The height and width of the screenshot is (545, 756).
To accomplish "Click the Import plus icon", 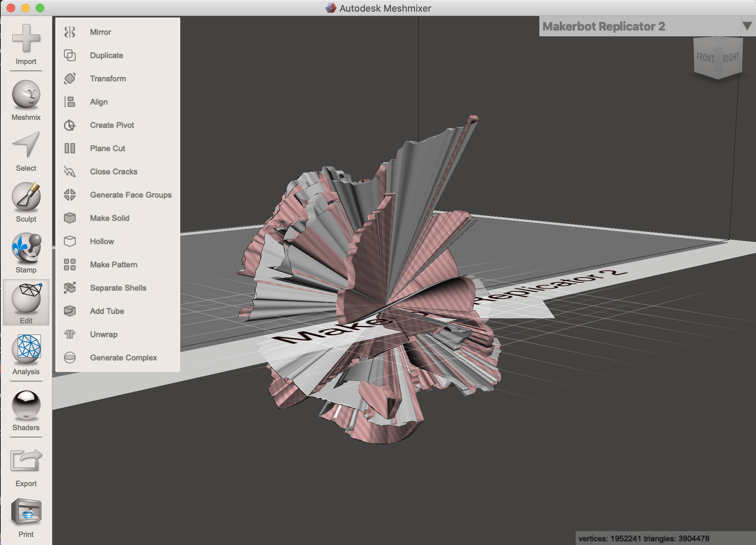I will pyautogui.click(x=26, y=38).
